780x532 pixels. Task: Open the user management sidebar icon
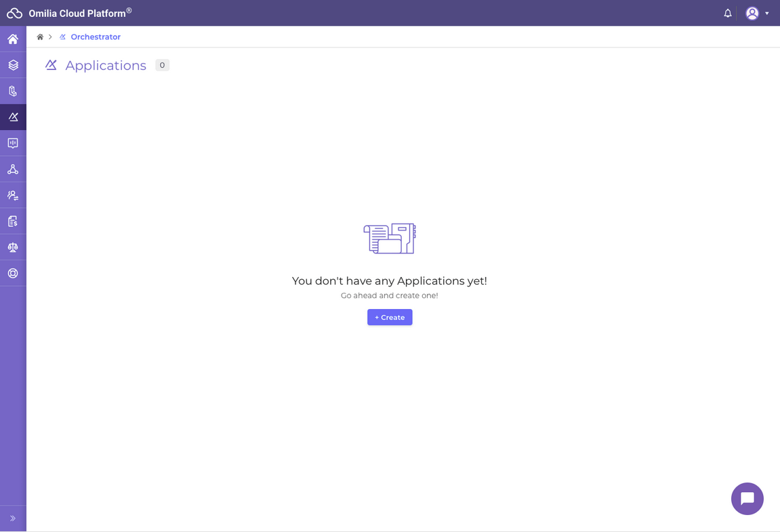point(13,195)
